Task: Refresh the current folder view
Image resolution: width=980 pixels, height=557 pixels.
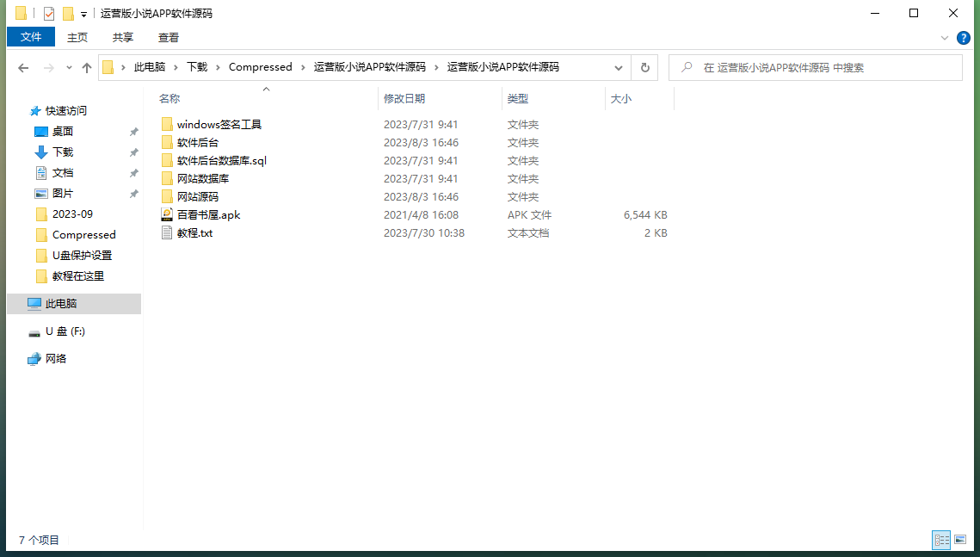Action: tap(644, 67)
